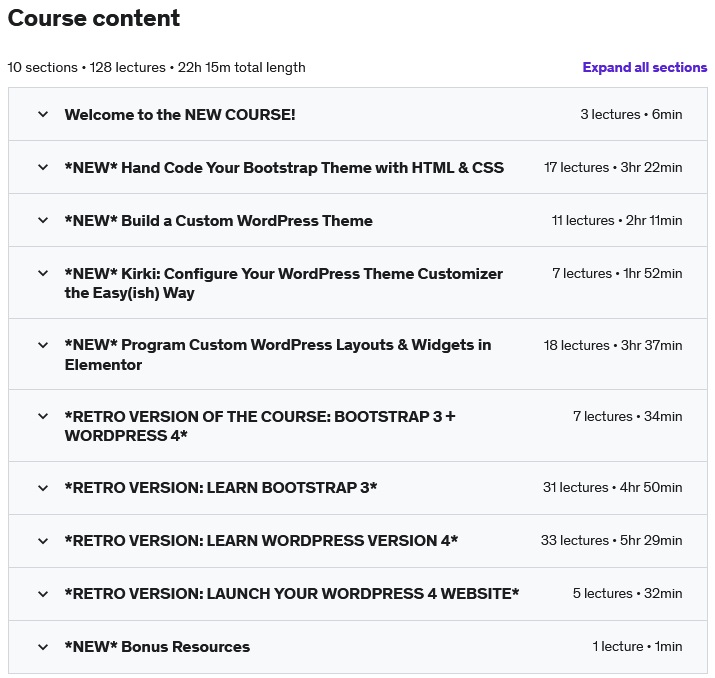Click '5 lectures • 32min' text

pos(627,593)
